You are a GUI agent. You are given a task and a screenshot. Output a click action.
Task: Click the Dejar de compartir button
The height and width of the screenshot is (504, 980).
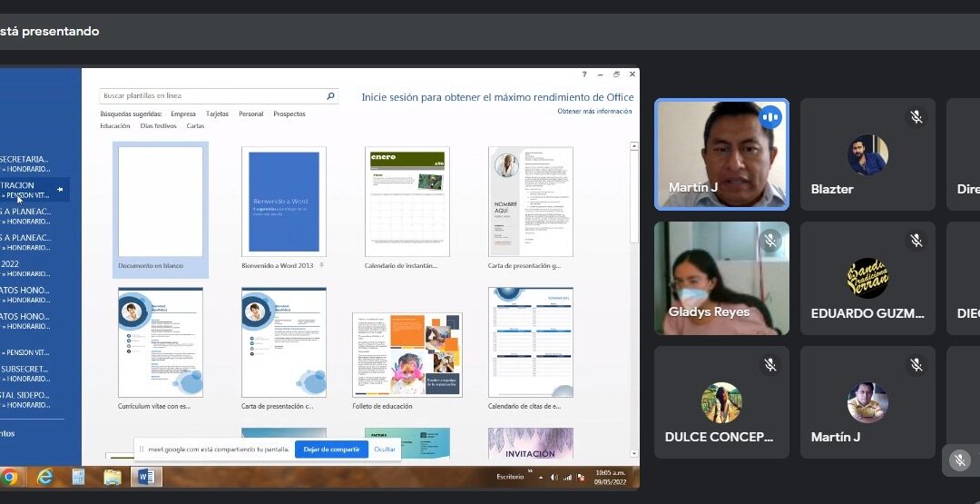pyautogui.click(x=331, y=450)
